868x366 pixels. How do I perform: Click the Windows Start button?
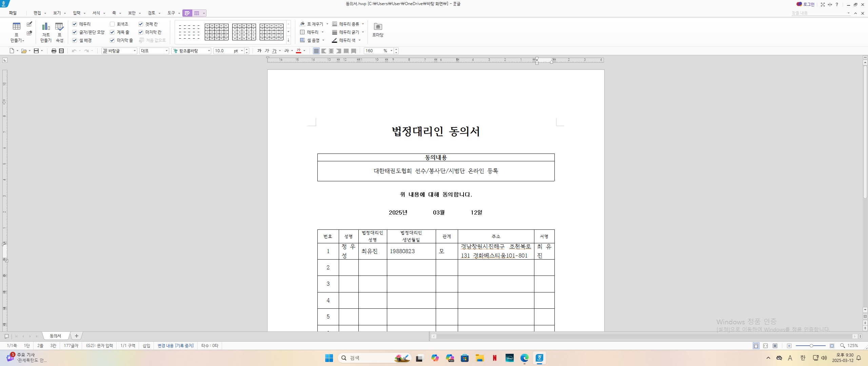tap(329, 358)
